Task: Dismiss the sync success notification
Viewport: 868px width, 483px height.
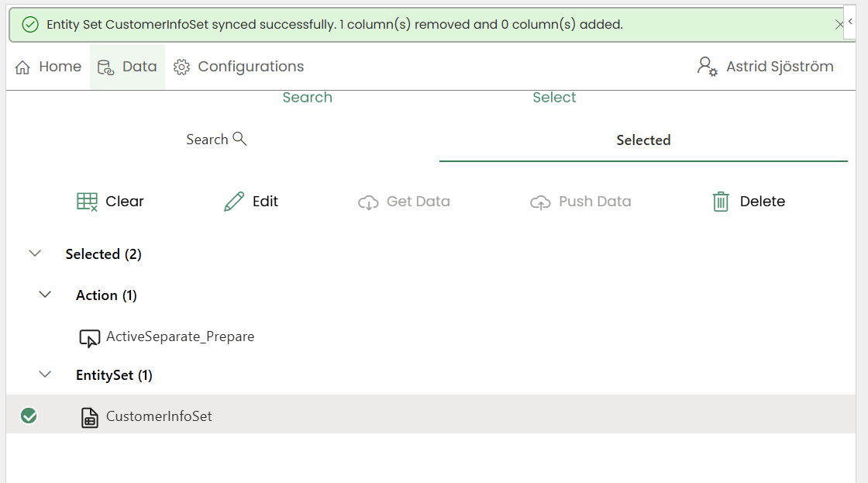Action: [x=839, y=25]
